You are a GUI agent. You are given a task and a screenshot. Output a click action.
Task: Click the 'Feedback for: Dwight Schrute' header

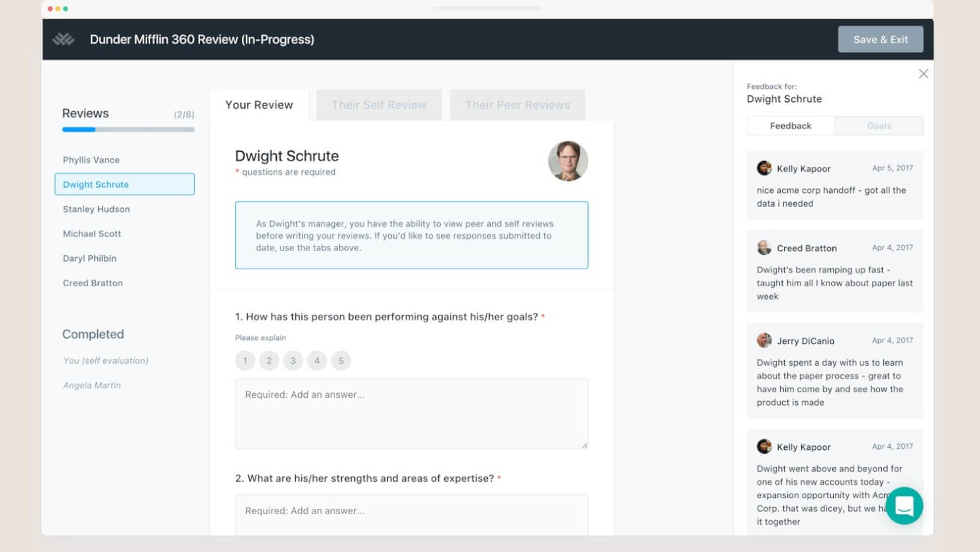coord(785,93)
